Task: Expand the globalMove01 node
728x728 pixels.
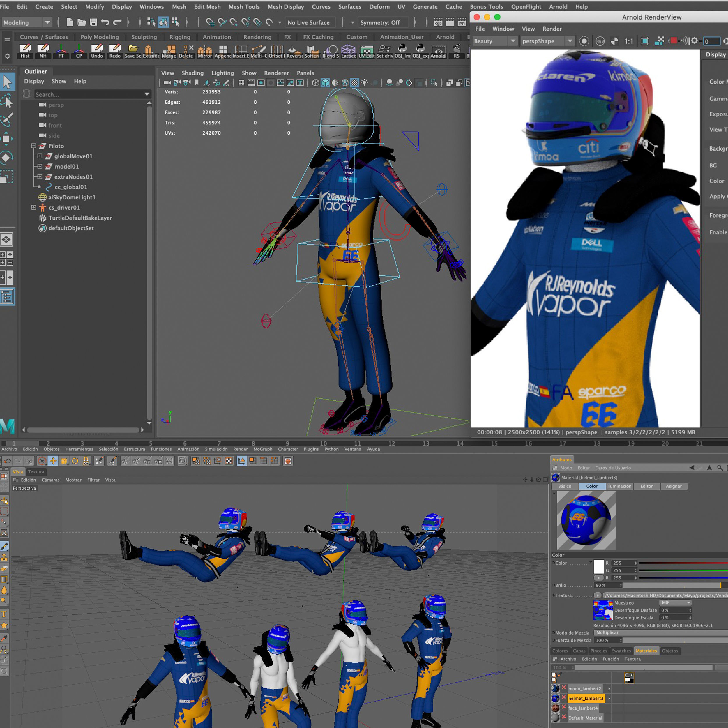Action: click(x=40, y=156)
